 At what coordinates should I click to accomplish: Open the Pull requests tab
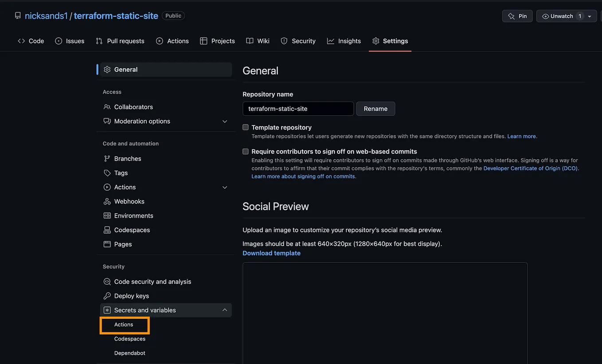point(120,41)
